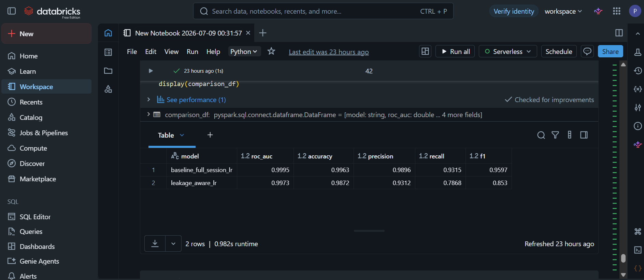Open the Serverless compute dropdown
644x280 pixels.
coord(508,51)
